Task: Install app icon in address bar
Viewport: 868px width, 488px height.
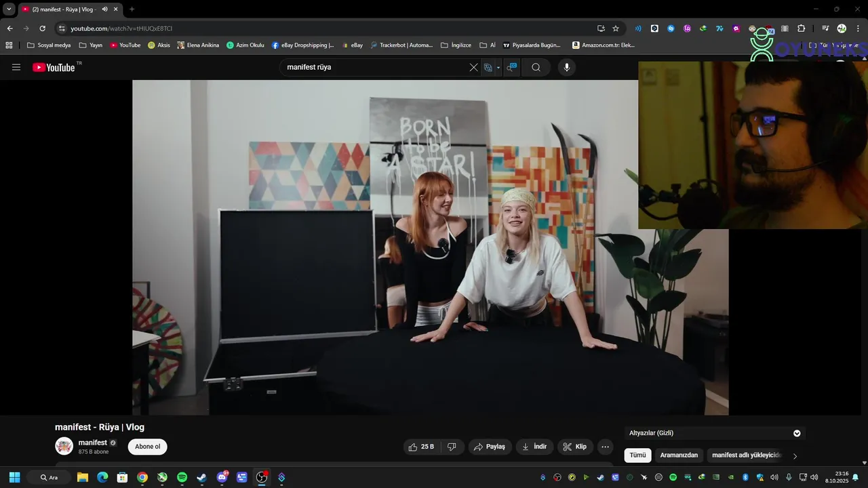Action: pyautogui.click(x=601, y=28)
